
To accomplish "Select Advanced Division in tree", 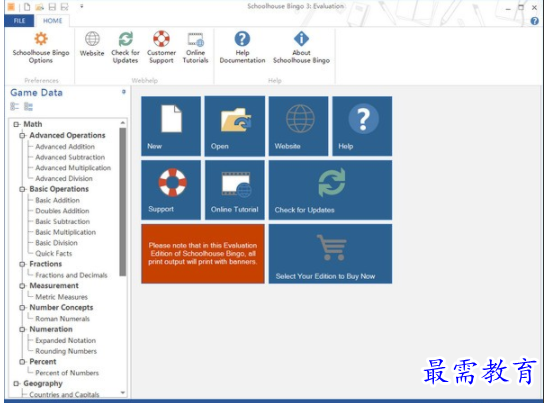I will [64, 179].
